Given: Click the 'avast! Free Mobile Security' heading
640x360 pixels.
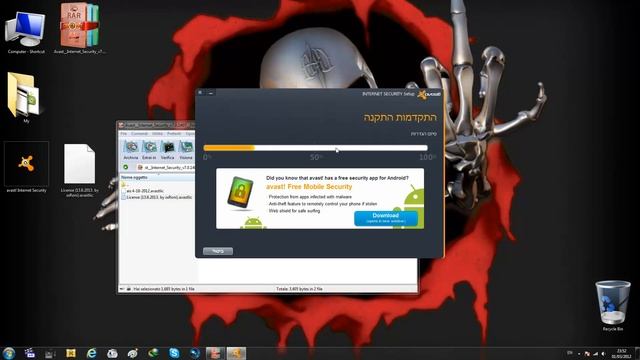Looking at the screenshot, I should 309,187.
